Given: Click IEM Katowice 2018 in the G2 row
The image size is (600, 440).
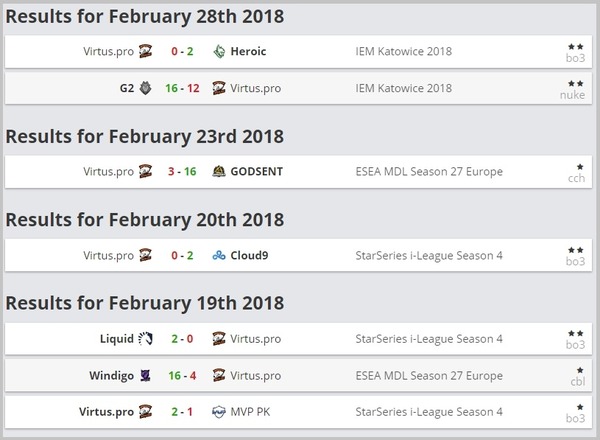Looking at the screenshot, I should 404,88.
